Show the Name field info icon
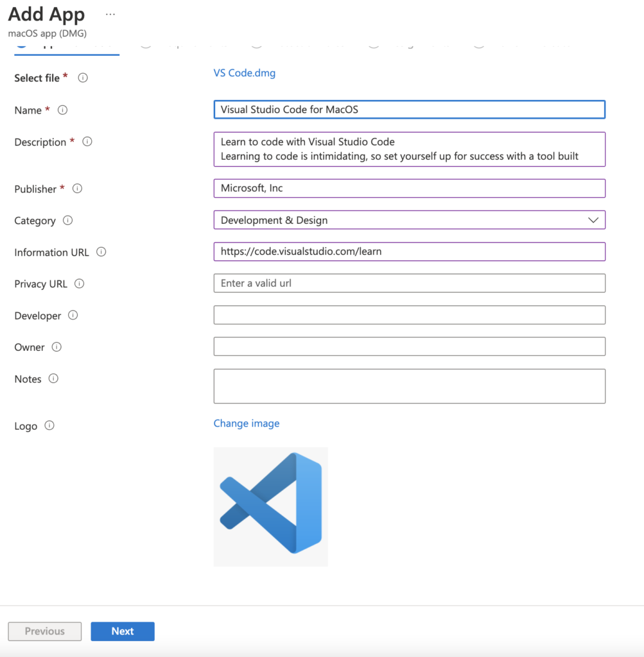This screenshot has height=657, width=644. coord(62,110)
